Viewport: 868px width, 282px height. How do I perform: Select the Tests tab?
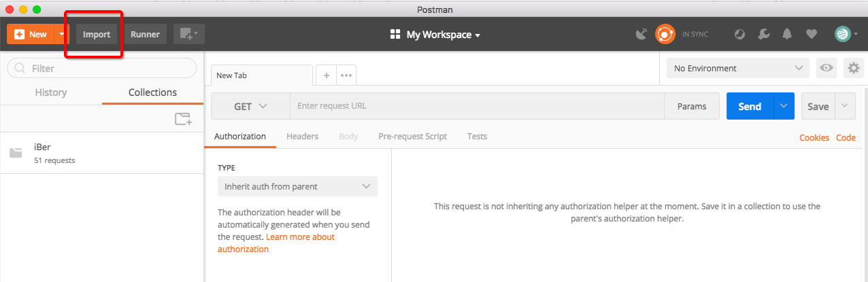click(x=477, y=136)
